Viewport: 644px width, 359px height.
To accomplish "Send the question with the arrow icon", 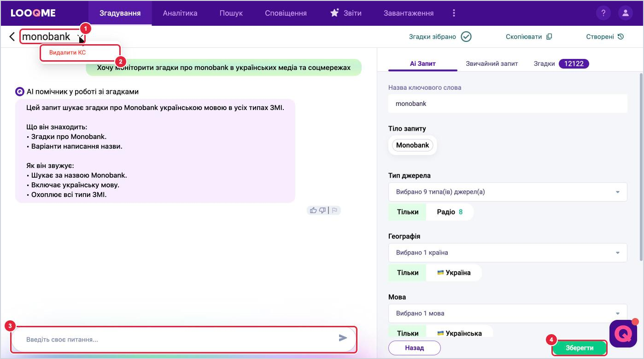I will [x=343, y=338].
